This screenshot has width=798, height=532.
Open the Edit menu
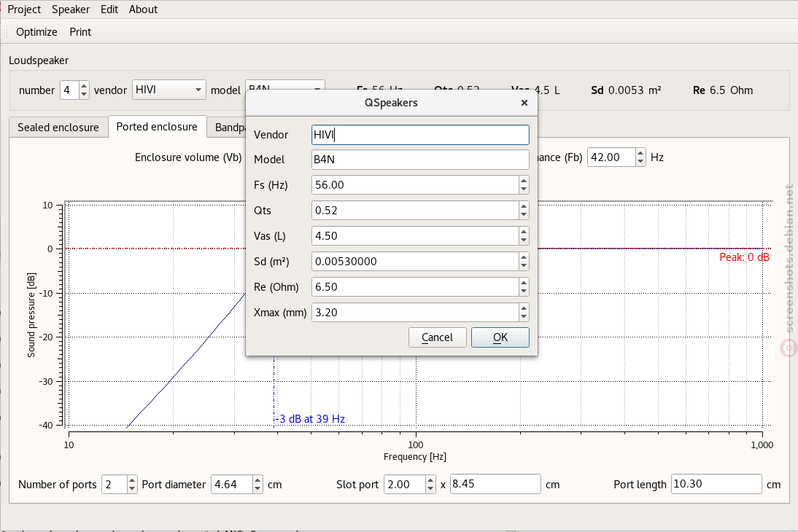[109, 9]
